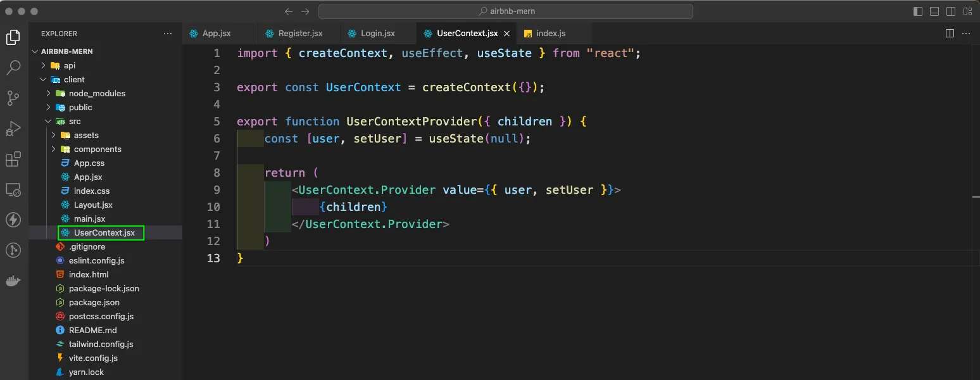Collapse the client folder
980x380 pixels.
click(105, 79)
